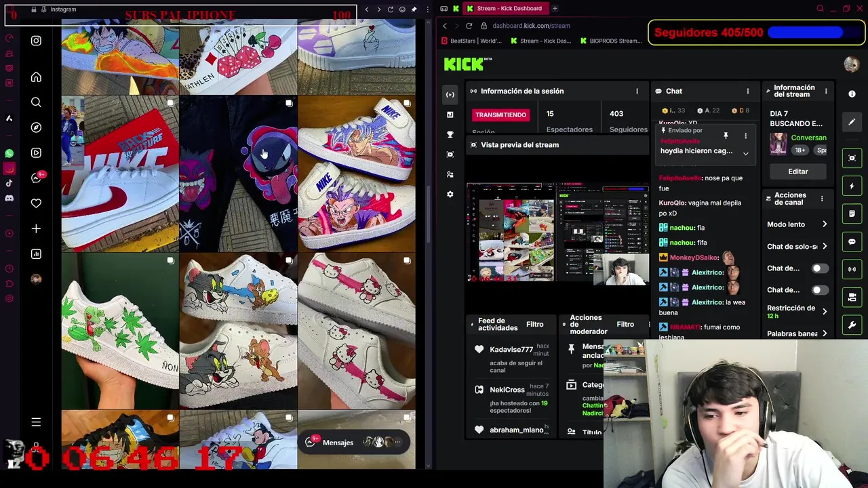Open green leaf sneaker post thumbnail
Viewport: 868px width, 488px height.
click(x=120, y=332)
